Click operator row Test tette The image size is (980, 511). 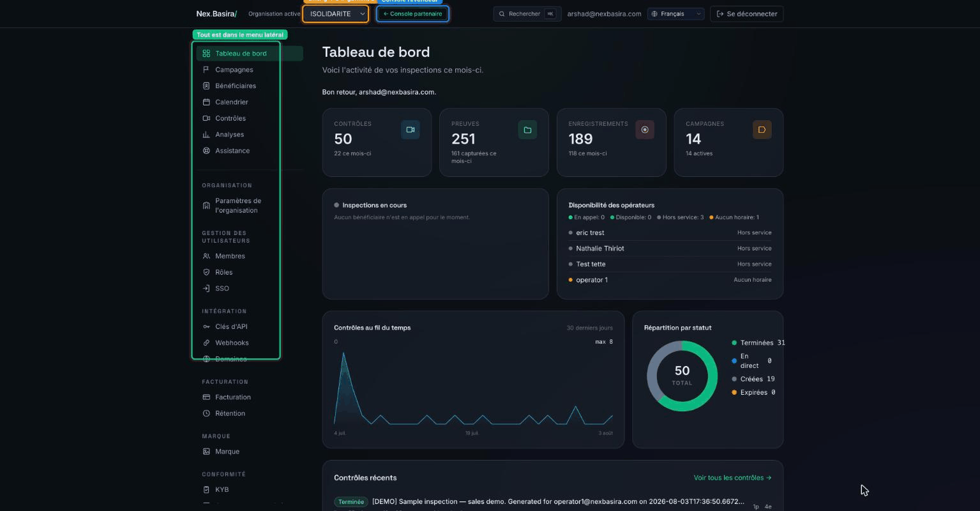670,264
